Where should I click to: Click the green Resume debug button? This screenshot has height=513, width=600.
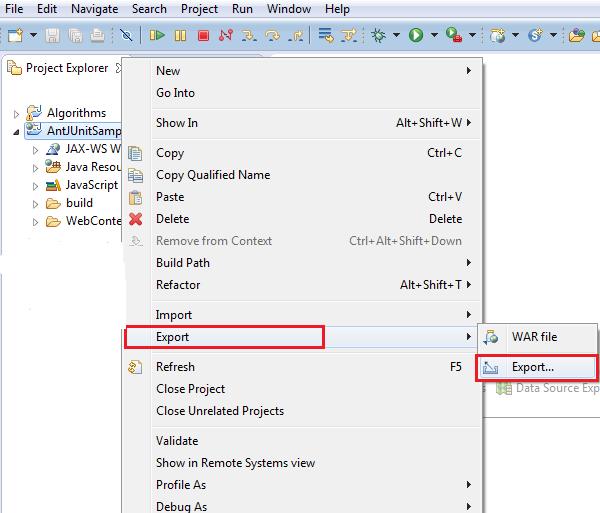pos(157,36)
